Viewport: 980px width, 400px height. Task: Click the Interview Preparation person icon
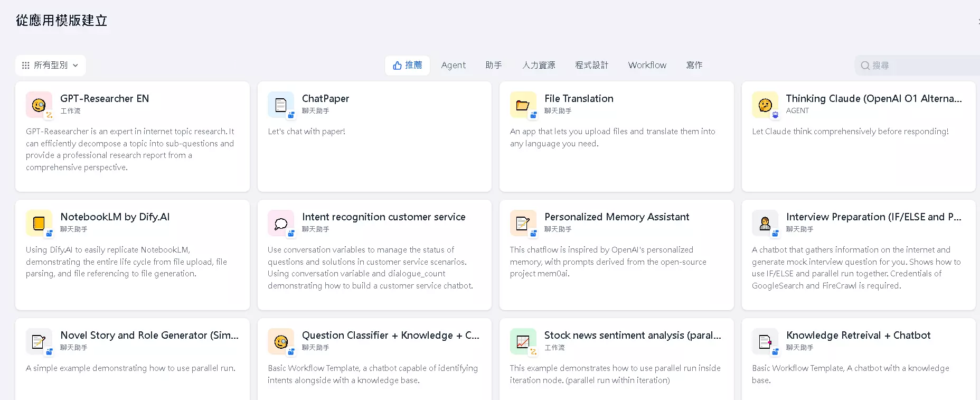765,223
